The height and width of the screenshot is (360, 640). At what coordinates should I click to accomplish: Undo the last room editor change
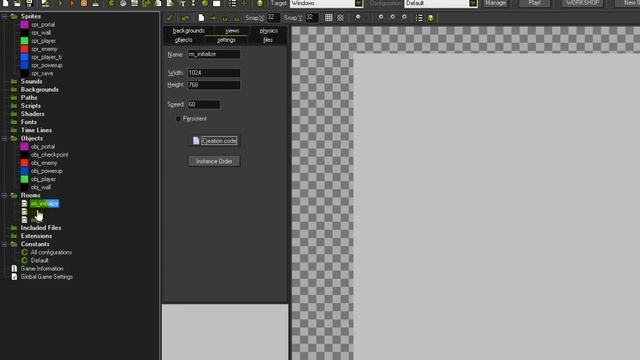tap(185, 18)
